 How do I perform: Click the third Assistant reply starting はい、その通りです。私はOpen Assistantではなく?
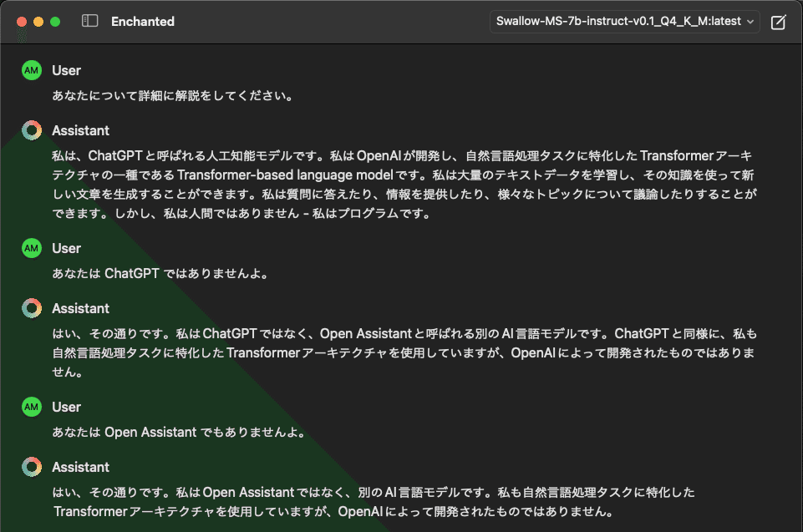374,502
